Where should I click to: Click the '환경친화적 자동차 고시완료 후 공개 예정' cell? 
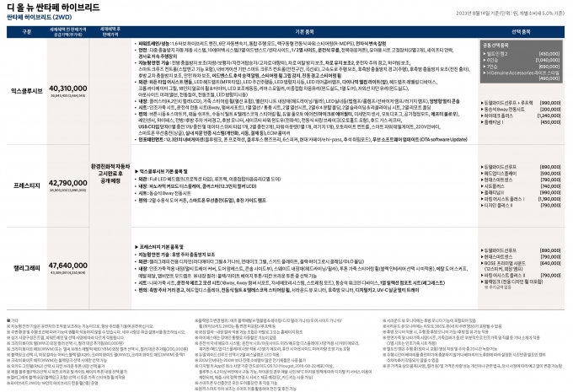pos(110,174)
